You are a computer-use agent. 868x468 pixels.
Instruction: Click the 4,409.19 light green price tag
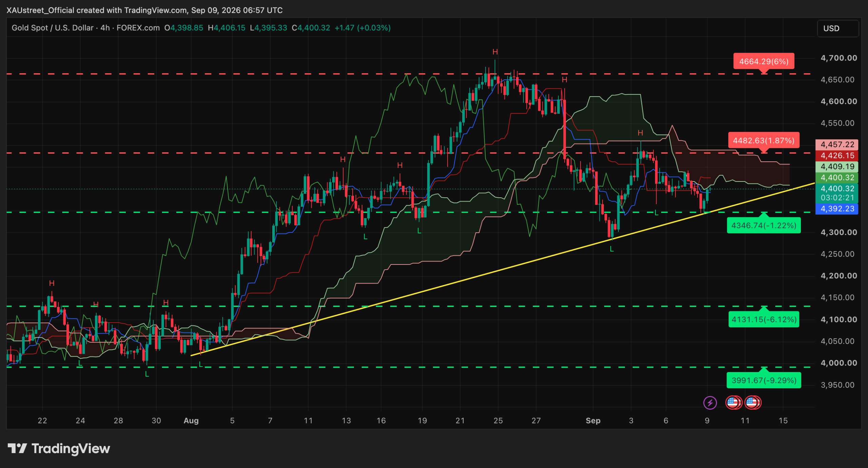(837, 167)
